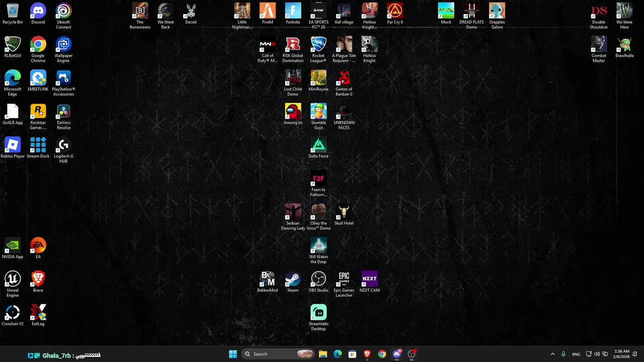Image resolution: width=644 pixels, height=362 pixels.
Task: Select The Bonerooms game icon
Action: tap(140, 16)
